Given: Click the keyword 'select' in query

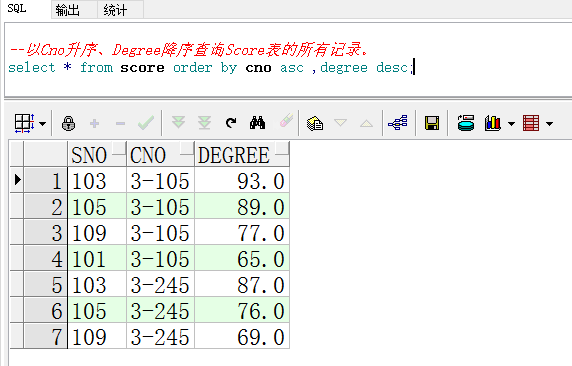Looking at the screenshot, I should click(x=32, y=68).
